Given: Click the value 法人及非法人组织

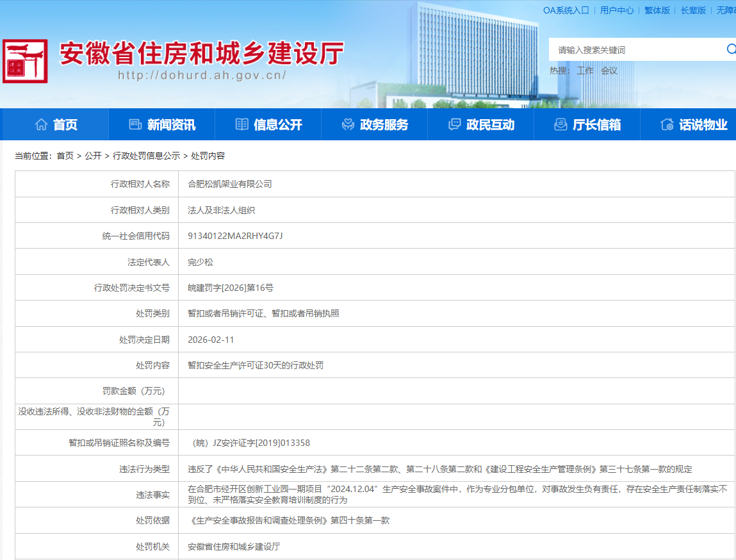Looking at the screenshot, I should (x=222, y=210).
